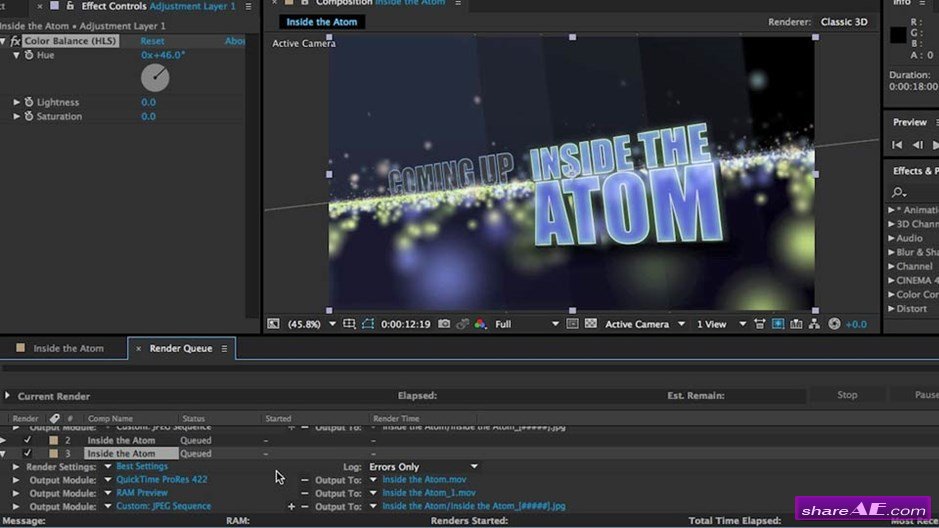Take snapshot with camera icon

(x=444, y=324)
